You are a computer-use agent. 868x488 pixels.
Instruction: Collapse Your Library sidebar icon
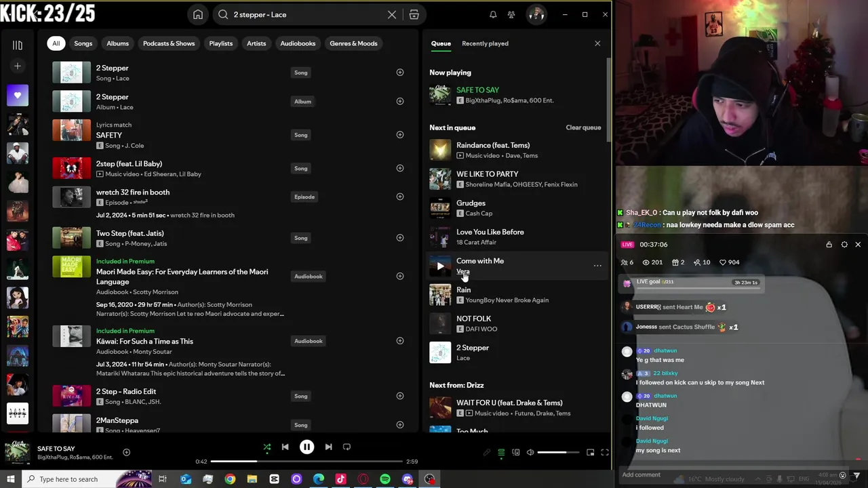pyautogui.click(x=18, y=45)
